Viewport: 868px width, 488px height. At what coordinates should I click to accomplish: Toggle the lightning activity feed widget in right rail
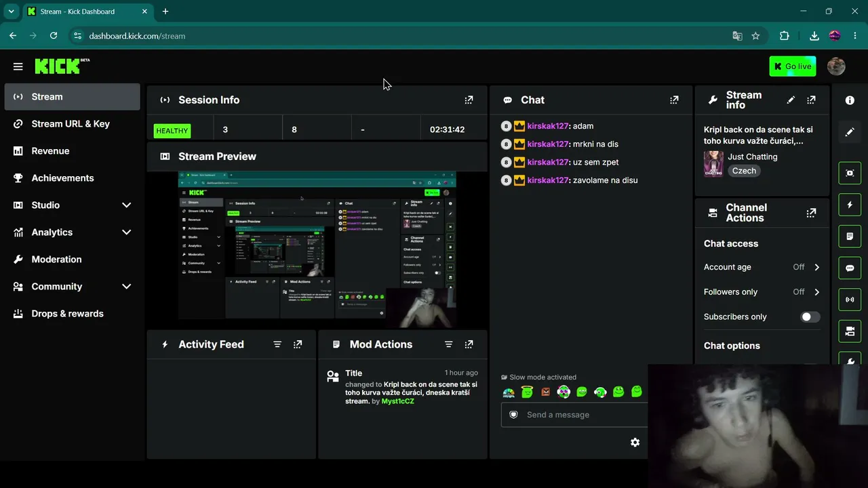tap(850, 205)
